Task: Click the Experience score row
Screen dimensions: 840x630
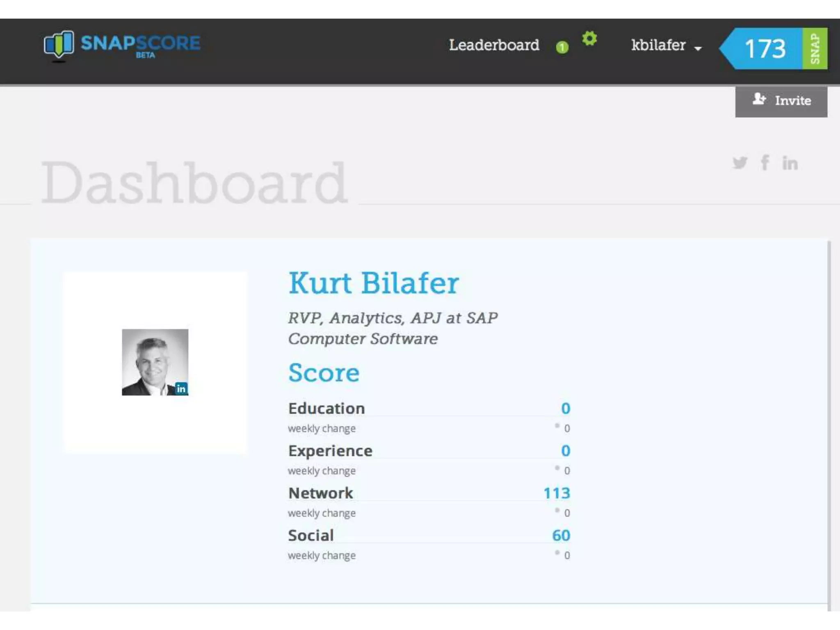Action: point(330,451)
